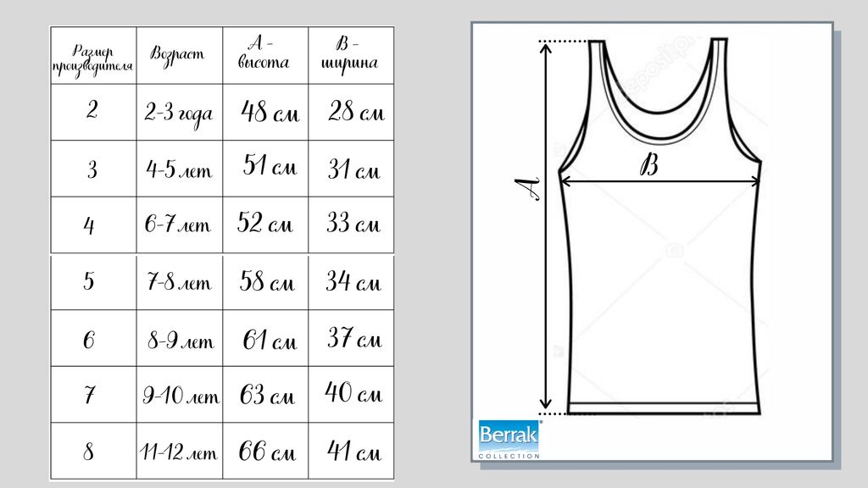This screenshot has height=488, width=868.
Task: Select manufacturer size 5 cell
Action: click(x=90, y=282)
